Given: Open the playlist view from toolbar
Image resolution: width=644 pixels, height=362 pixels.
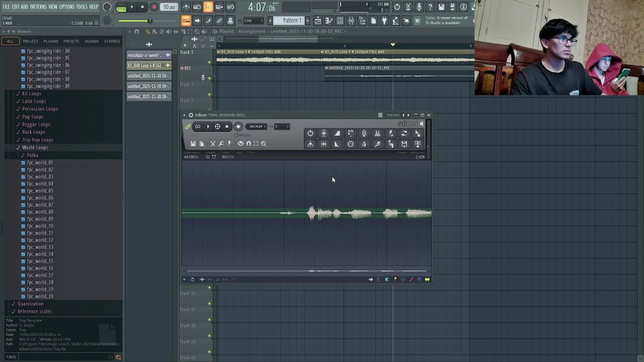Looking at the screenshot, I should [x=318, y=21].
